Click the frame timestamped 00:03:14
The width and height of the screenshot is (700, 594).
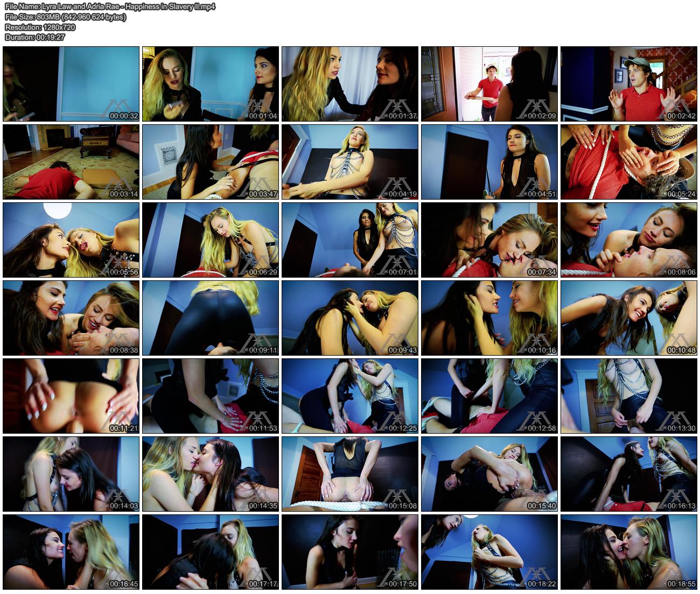coord(71,162)
